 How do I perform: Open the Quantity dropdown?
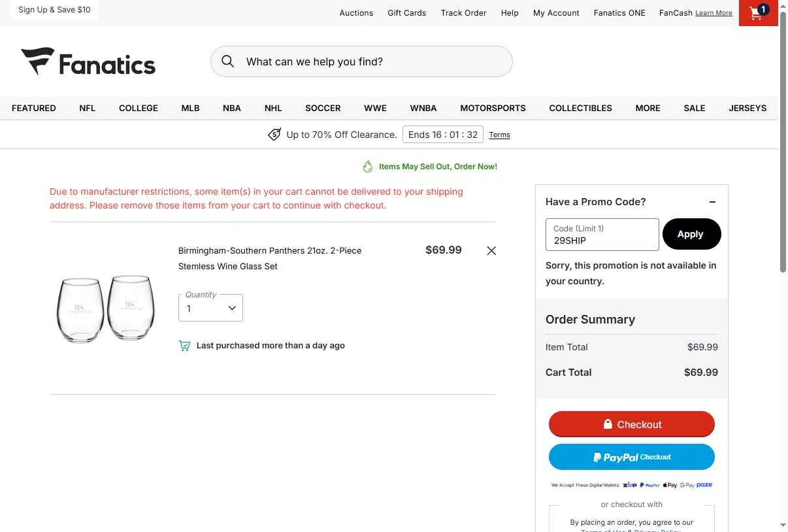[x=210, y=308]
